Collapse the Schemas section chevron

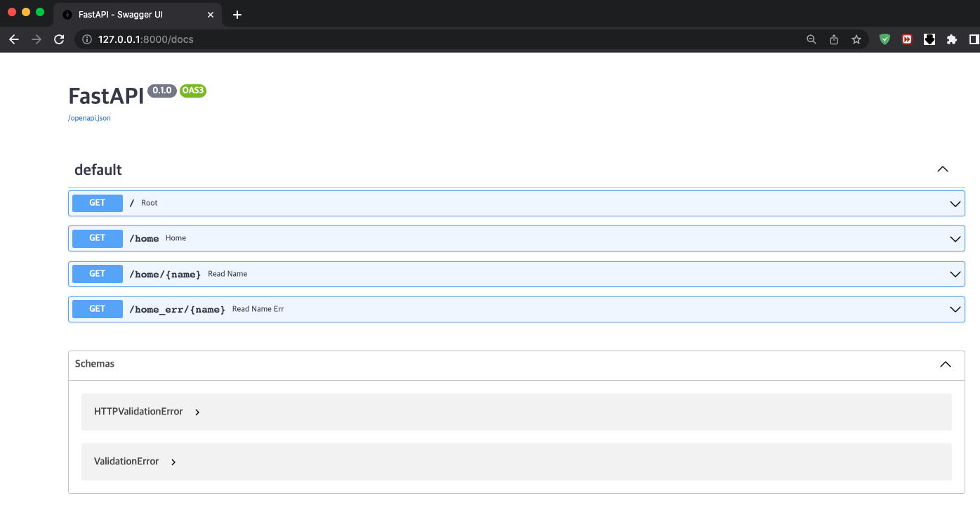[x=946, y=365]
